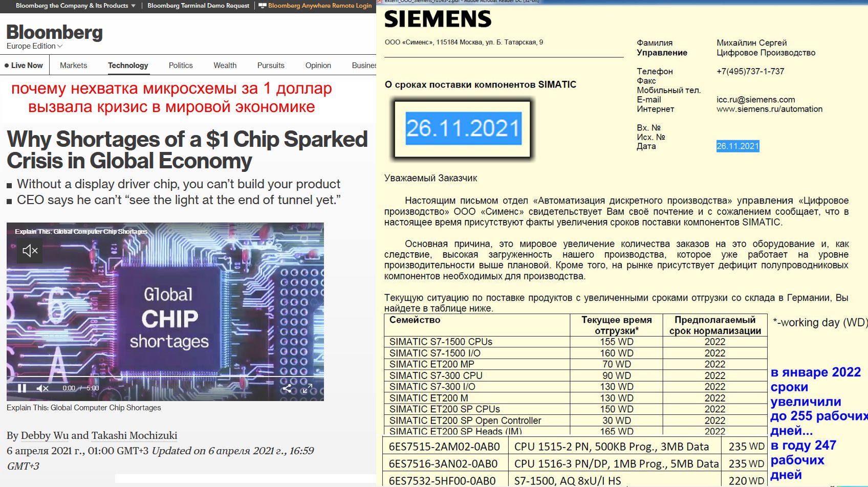Select the Technology tab
Screen dimensions: 868x487
128,65
